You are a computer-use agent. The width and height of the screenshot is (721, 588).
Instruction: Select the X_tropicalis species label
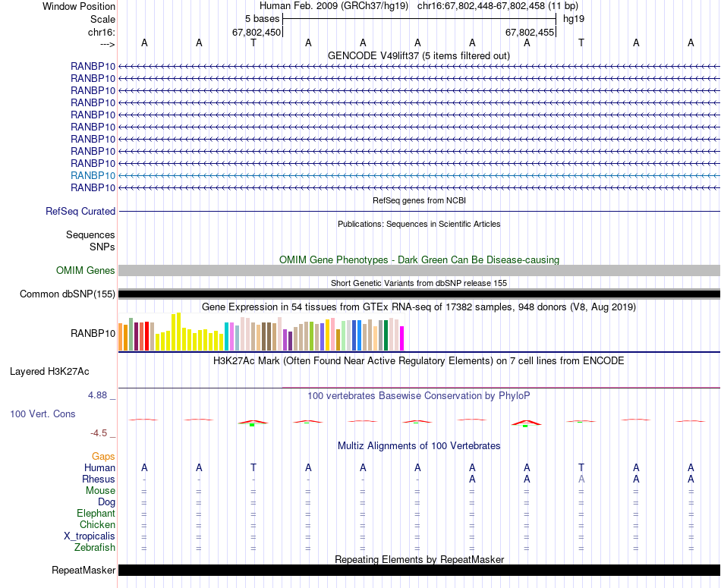click(90, 536)
